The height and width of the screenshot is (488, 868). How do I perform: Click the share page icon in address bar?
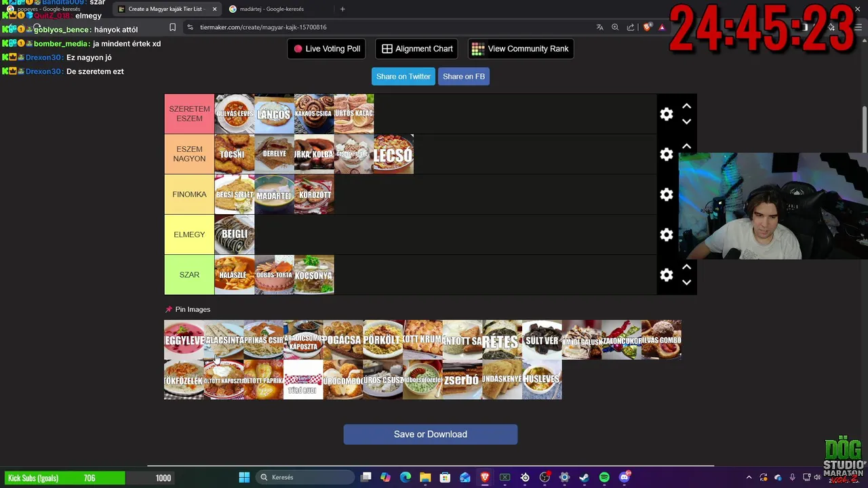tap(631, 27)
